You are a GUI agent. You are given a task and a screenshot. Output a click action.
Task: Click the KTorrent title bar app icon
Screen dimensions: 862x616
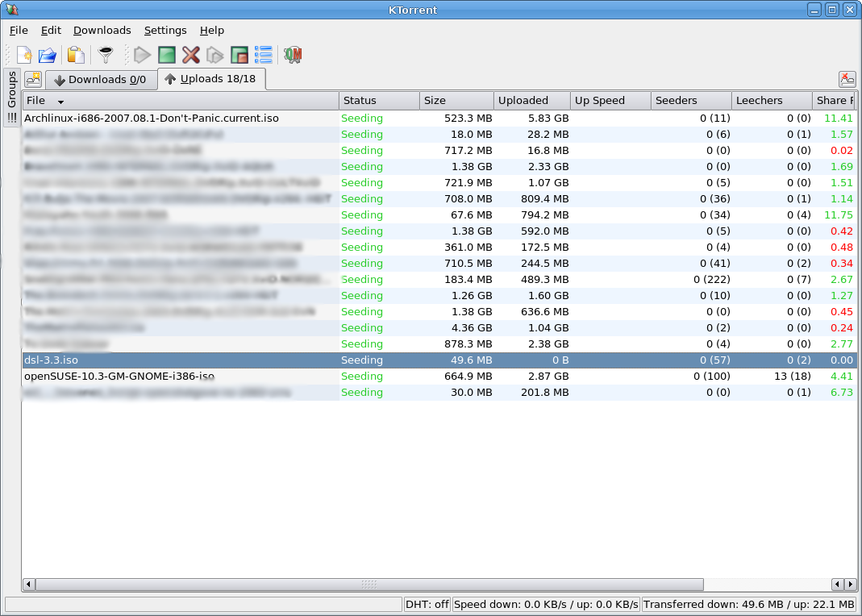[x=11, y=10]
